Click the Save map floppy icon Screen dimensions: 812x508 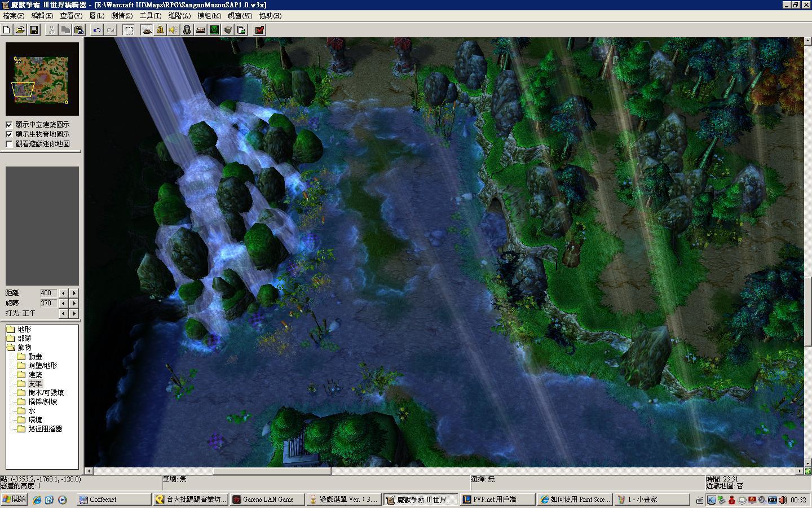click(x=34, y=30)
